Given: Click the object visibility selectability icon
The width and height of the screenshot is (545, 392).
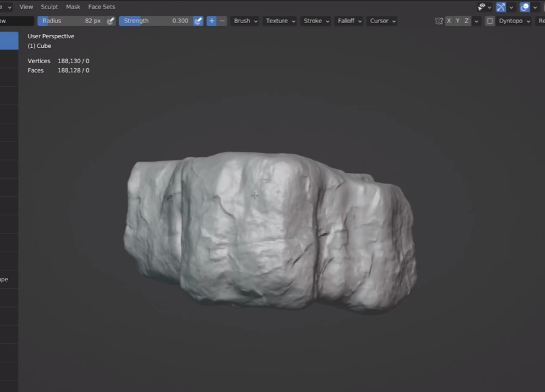Looking at the screenshot, I should 481,7.
